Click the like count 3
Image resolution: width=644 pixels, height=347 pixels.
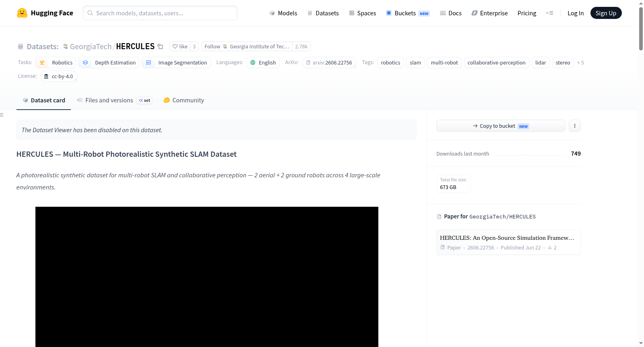coord(194,46)
